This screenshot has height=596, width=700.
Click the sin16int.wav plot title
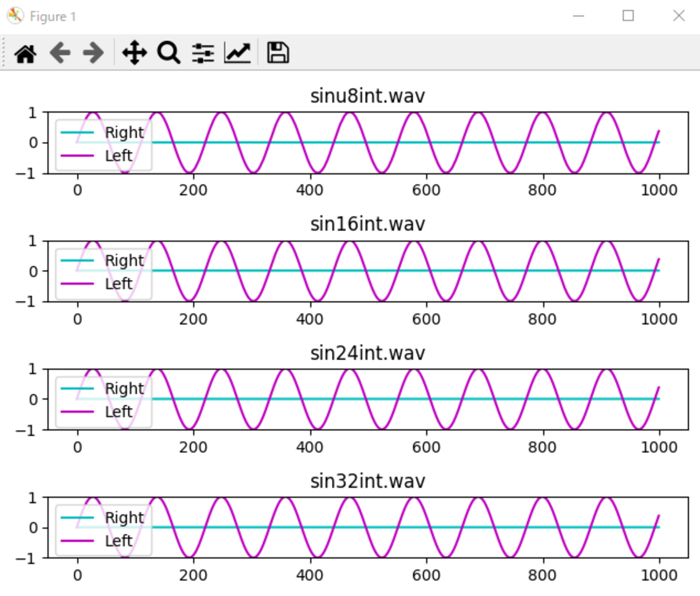click(x=367, y=224)
